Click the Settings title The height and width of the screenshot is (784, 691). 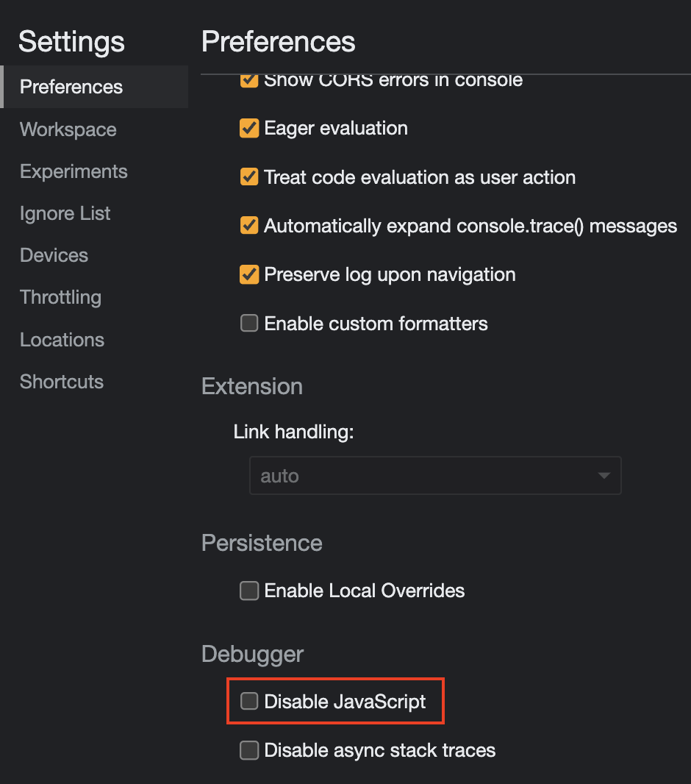(71, 41)
